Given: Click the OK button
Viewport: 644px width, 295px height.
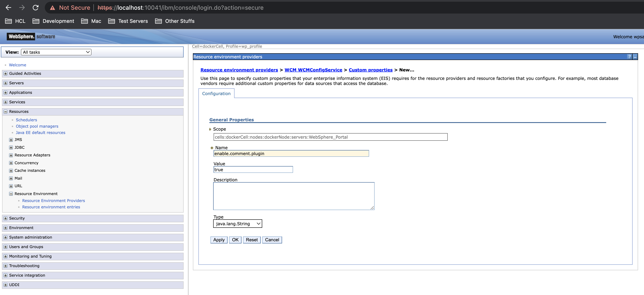Looking at the screenshot, I should [235, 240].
